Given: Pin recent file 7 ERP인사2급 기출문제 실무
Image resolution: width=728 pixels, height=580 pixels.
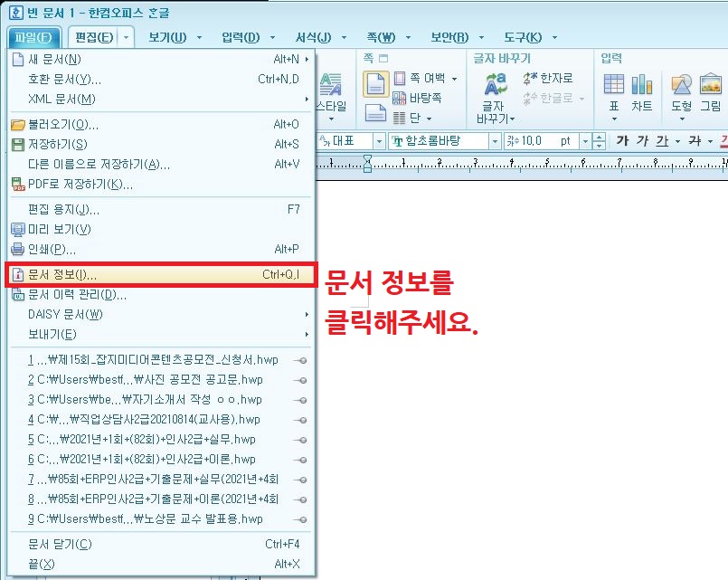Looking at the screenshot, I should [x=301, y=480].
